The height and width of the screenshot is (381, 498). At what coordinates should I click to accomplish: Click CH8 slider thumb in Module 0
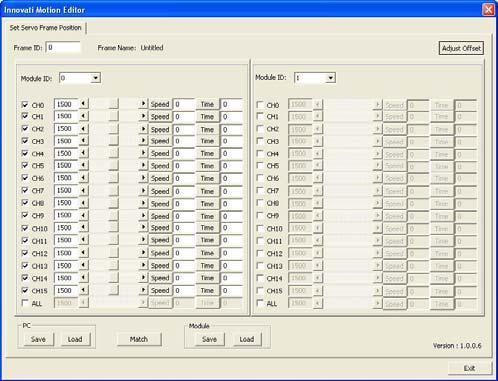pyautogui.click(x=113, y=203)
